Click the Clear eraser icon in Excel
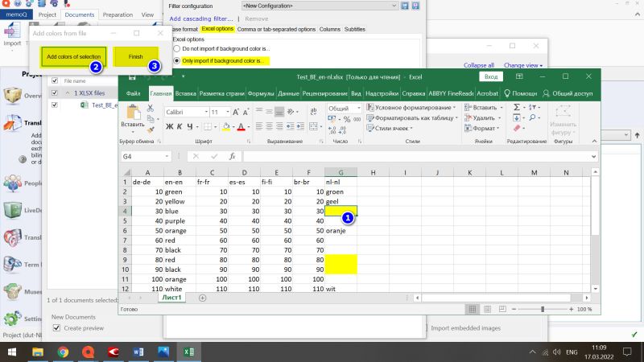This screenshot has width=644, height=362. pos(517,129)
